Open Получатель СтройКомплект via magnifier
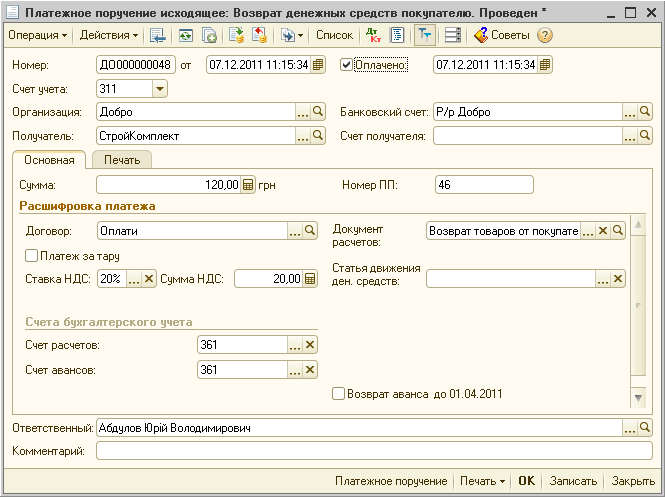The width and height of the screenshot is (665, 497). coord(318,136)
